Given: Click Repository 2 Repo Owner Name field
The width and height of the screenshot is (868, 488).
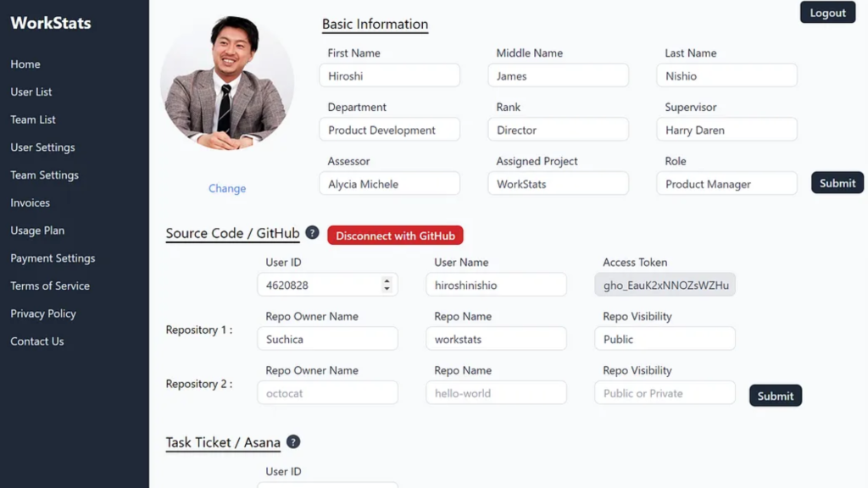Looking at the screenshot, I should [x=327, y=393].
